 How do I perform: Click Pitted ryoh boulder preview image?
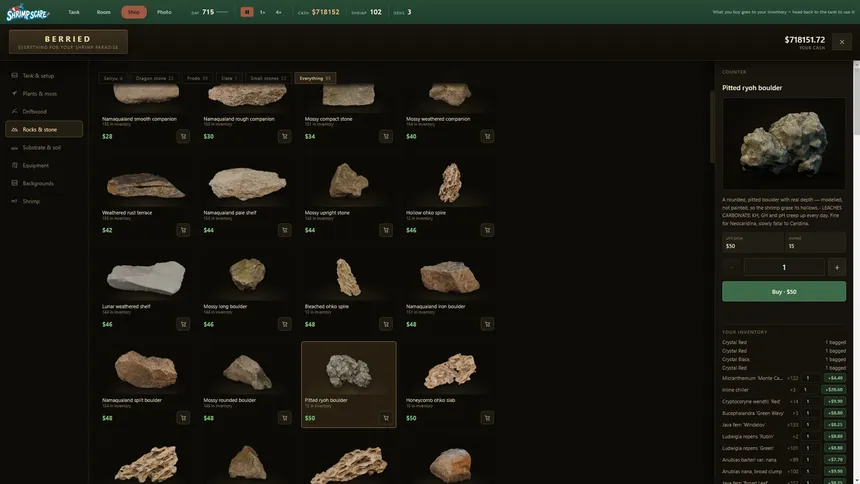click(784, 144)
